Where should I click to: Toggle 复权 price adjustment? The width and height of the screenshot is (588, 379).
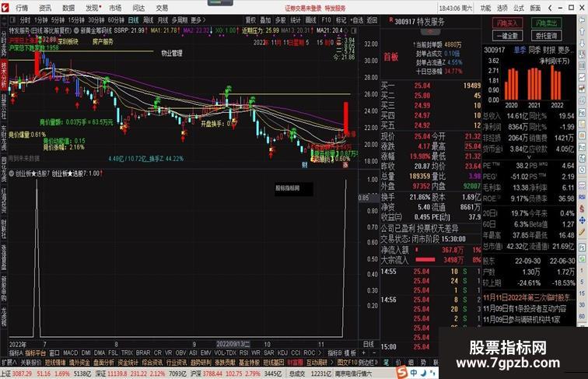tap(250, 20)
